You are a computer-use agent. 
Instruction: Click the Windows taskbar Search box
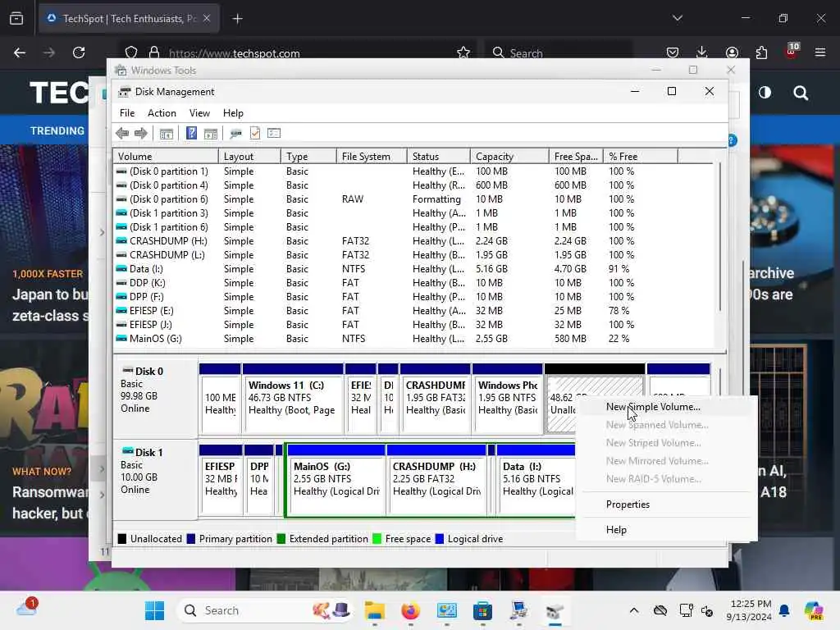click(265, 610)
